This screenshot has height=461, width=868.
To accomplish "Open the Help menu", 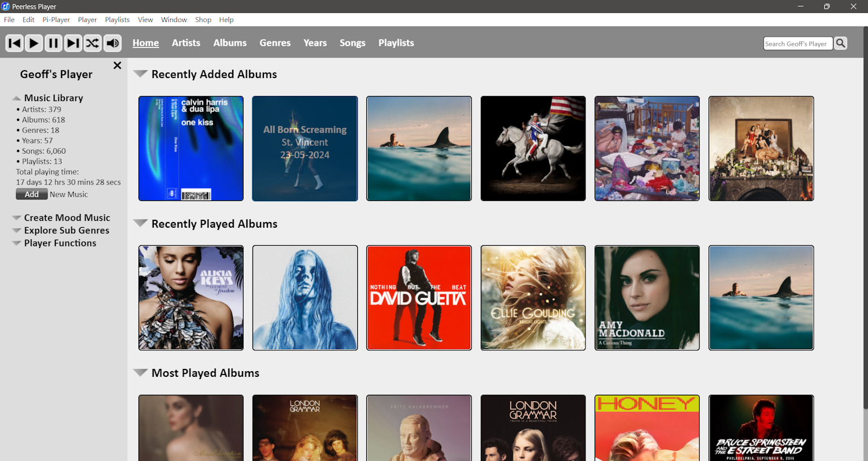I will pyautogui.click(x=226, y=20).
